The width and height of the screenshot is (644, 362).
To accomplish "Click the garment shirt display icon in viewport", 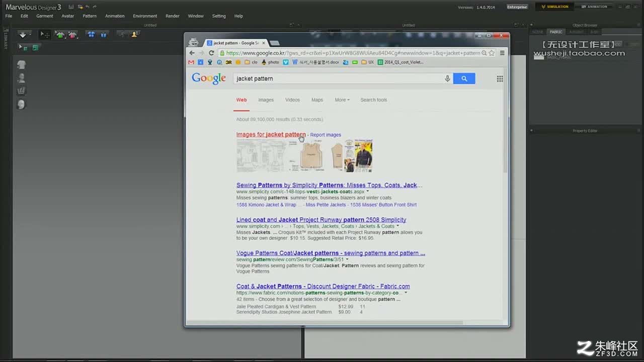I will 22,65.
